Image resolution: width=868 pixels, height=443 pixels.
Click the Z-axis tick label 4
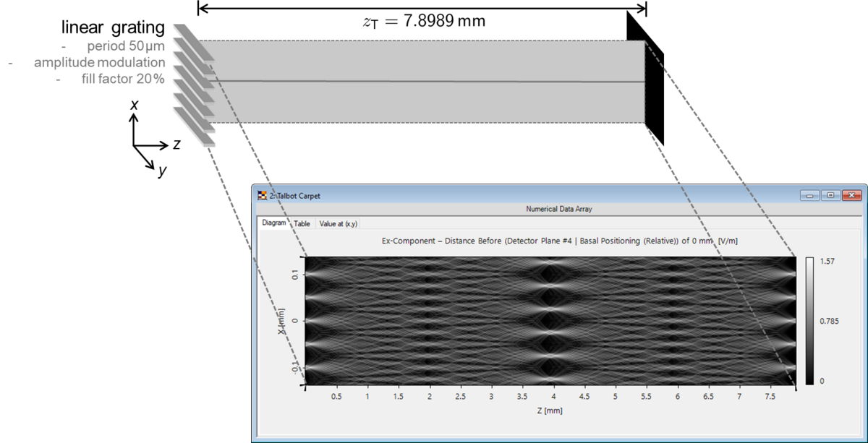tap(554, 397)
